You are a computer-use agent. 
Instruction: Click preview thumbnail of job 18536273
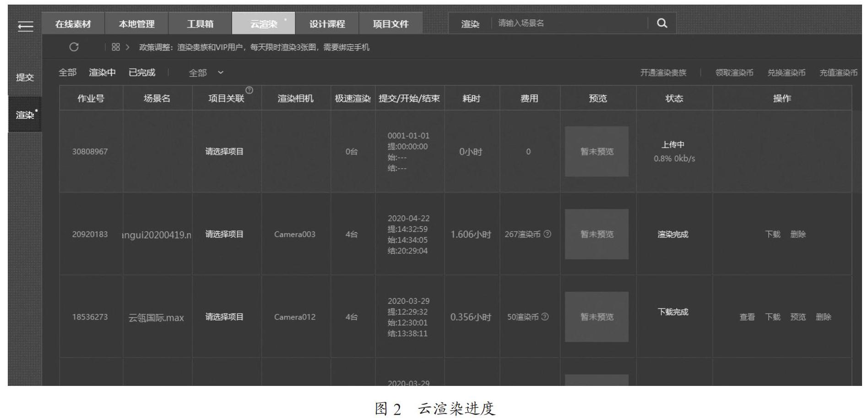(597, 317)
